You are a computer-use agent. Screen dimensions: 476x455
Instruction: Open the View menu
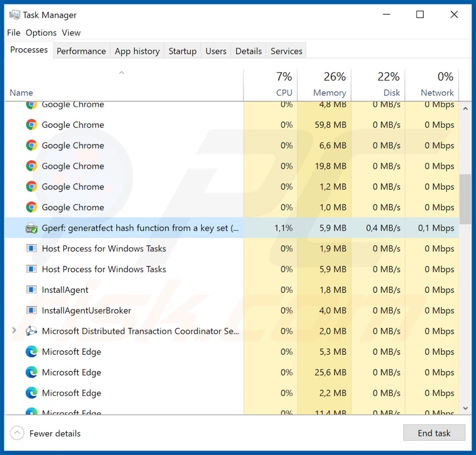point(71,33)
